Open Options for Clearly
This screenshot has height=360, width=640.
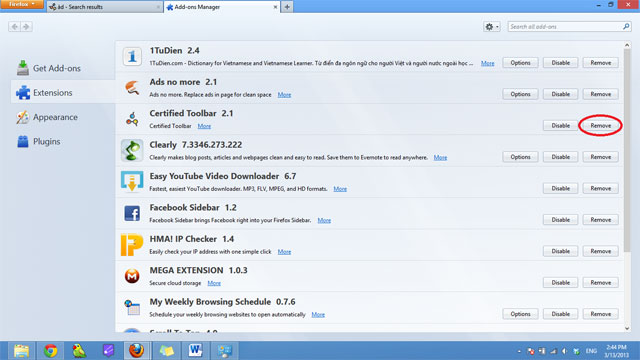pyautogui.click(x=520, y=157)
